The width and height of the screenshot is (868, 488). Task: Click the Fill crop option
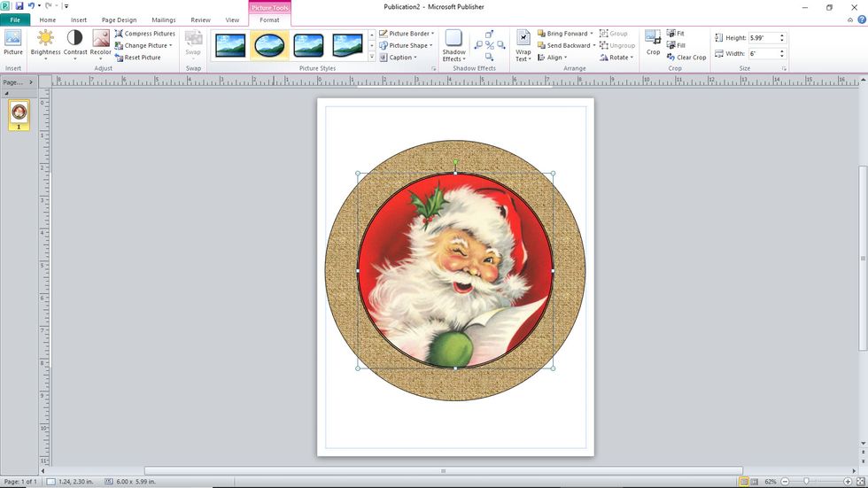click(676, 45)
